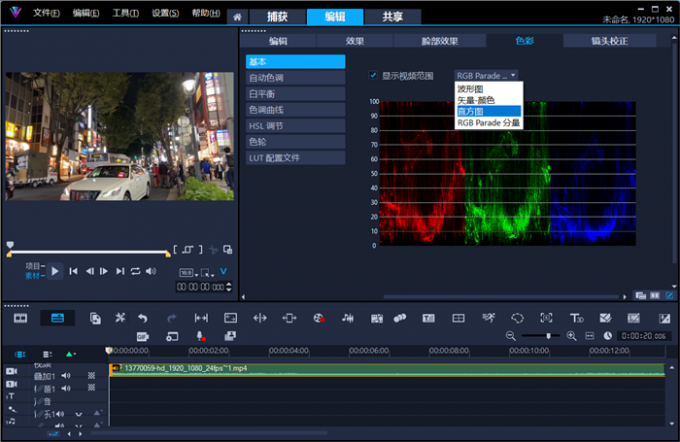Open the mask creator icon
The width and height of the screenshot is (680, 442).
pos(517,318)
